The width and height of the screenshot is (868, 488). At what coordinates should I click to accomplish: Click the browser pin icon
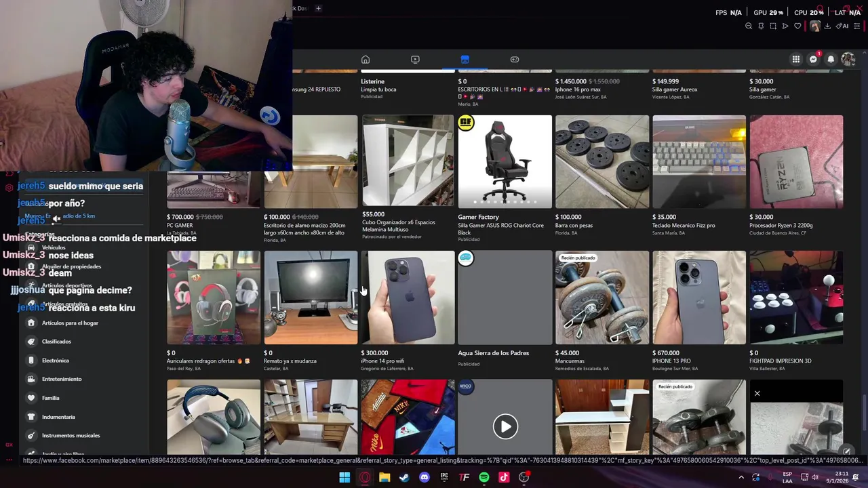[761, 26]
